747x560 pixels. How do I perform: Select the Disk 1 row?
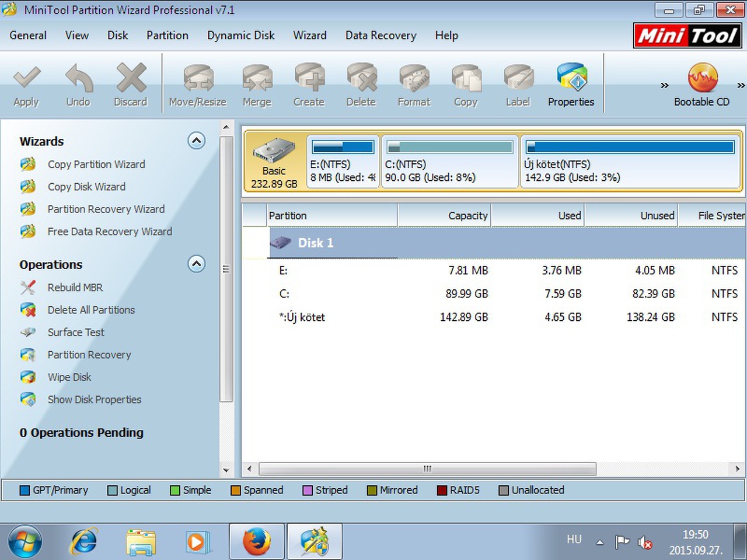[507, 243]
